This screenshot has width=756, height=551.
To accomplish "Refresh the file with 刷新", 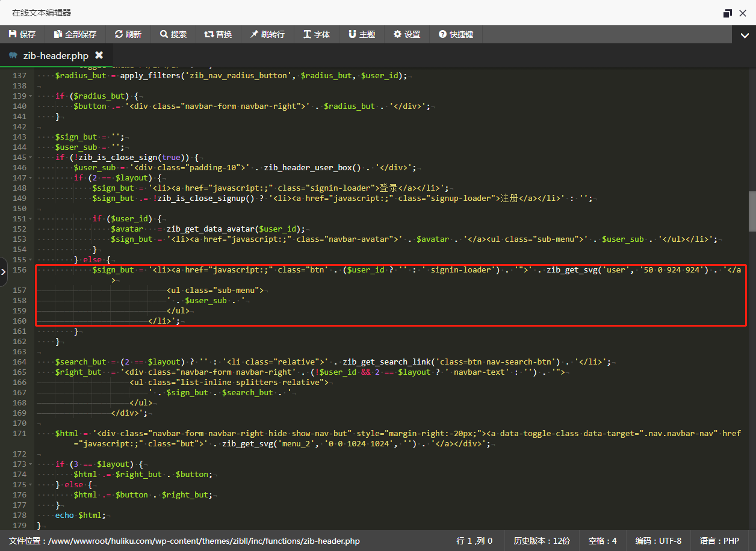I will pyautogui.click(x=128, y=34).
